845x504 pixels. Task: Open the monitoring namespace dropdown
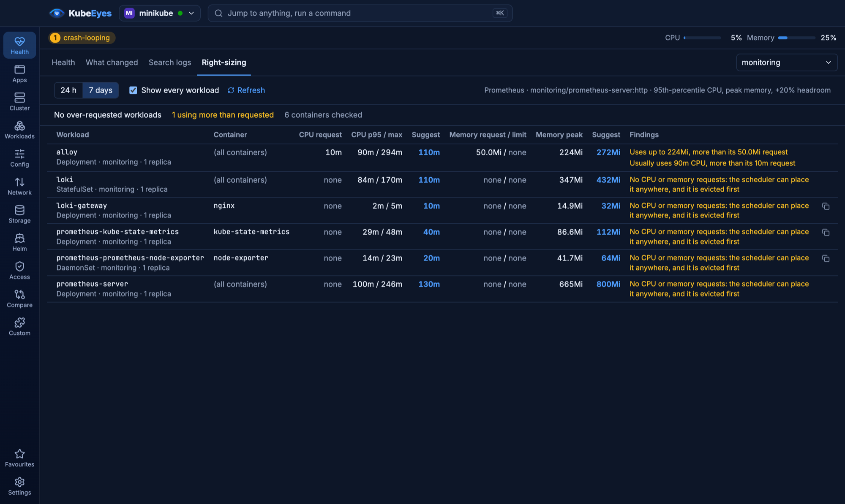point(787,62)
